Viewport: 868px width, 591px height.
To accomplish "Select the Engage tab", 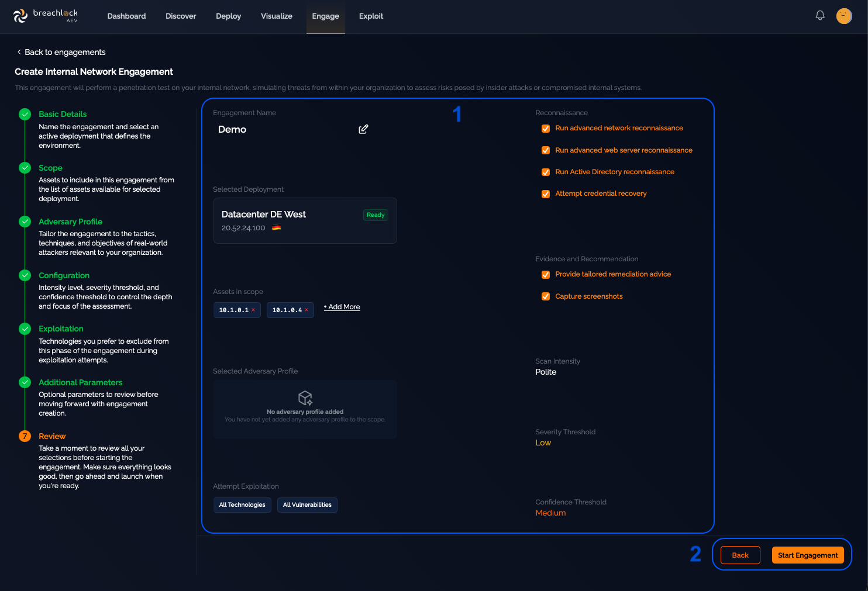I will pyautogui.click(x=326, y=16).
